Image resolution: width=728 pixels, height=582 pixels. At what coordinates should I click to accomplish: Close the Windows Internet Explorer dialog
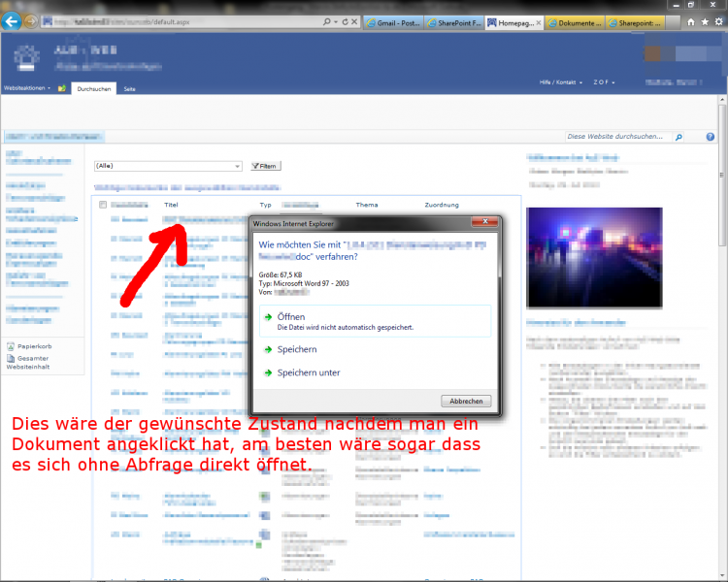click(x=484, y=221)
